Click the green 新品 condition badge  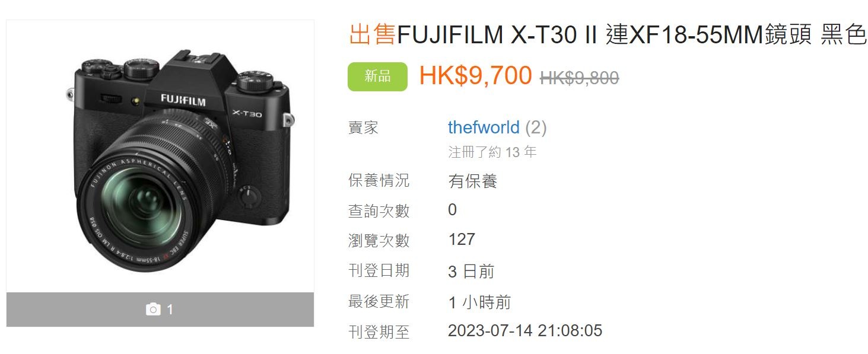pyautogui.click(x=377, y=76)
